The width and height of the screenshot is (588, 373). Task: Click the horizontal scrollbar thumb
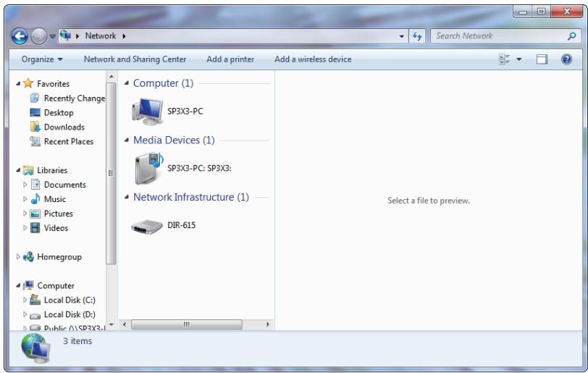pyautogui.click(x=186, y=324)
